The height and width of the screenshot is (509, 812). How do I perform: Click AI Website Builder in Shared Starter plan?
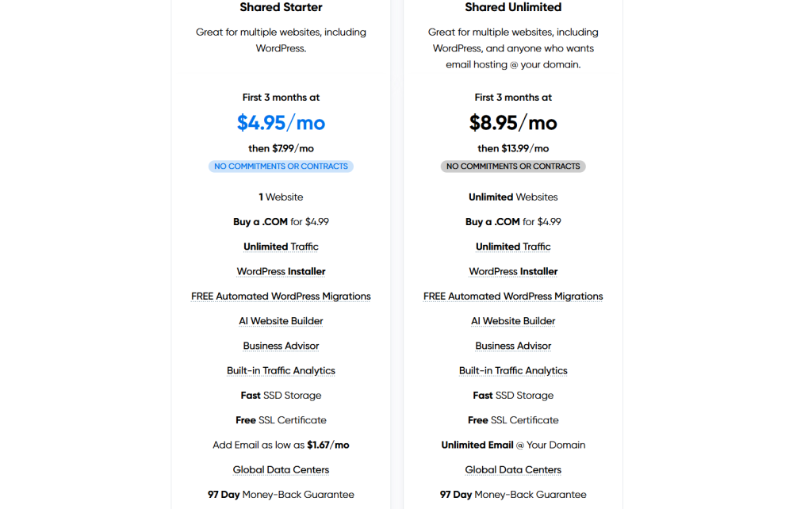click(281, 321)
